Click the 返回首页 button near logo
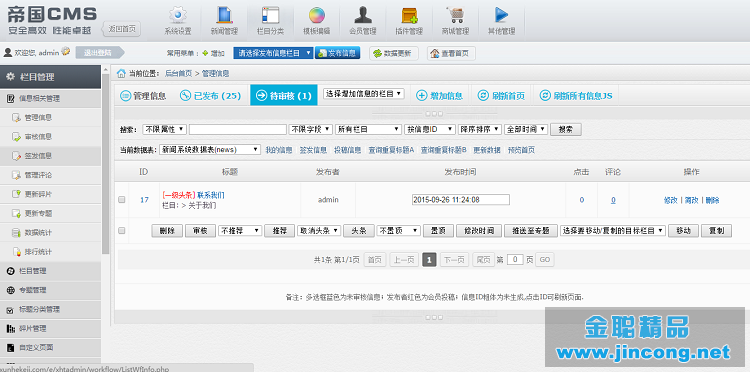 click(121, 29)
